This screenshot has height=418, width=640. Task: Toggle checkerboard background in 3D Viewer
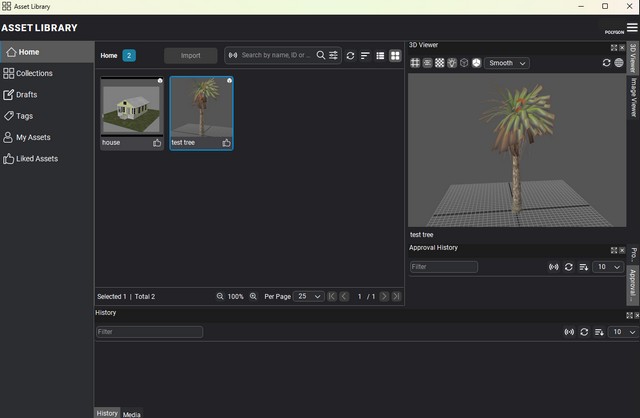point(439,63)
